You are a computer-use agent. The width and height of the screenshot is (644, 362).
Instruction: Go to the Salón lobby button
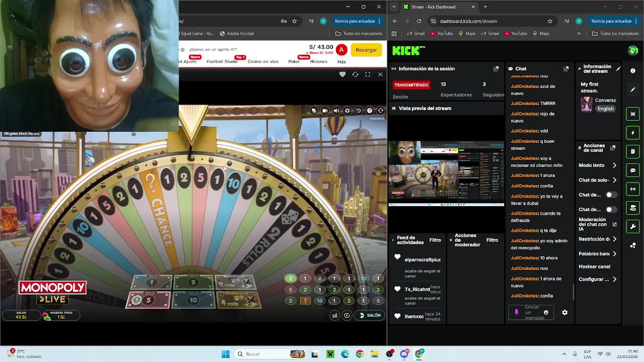coord(370,315)
